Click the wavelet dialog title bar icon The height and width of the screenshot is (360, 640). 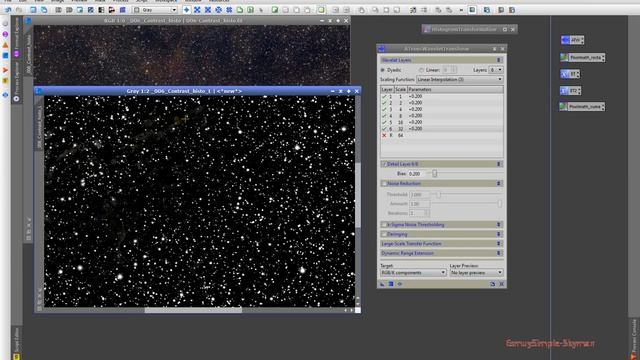(x=382, y=49)
